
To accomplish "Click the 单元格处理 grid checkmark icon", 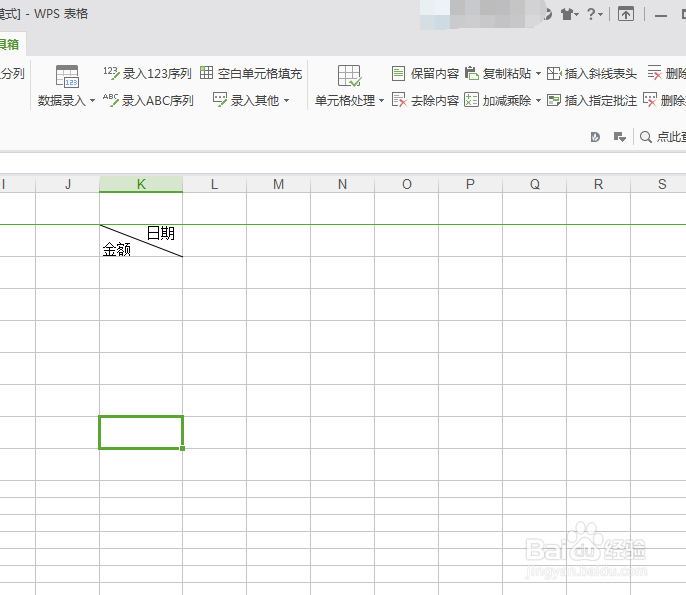I will pyautogui.click(x=349, y=76).
